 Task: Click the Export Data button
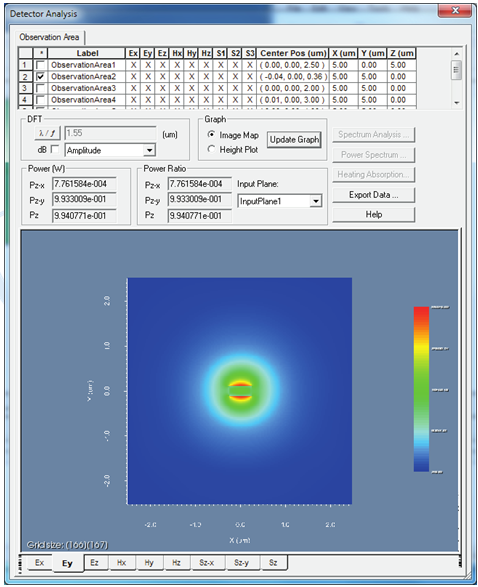pyautogui.click(x=374, y=195)
